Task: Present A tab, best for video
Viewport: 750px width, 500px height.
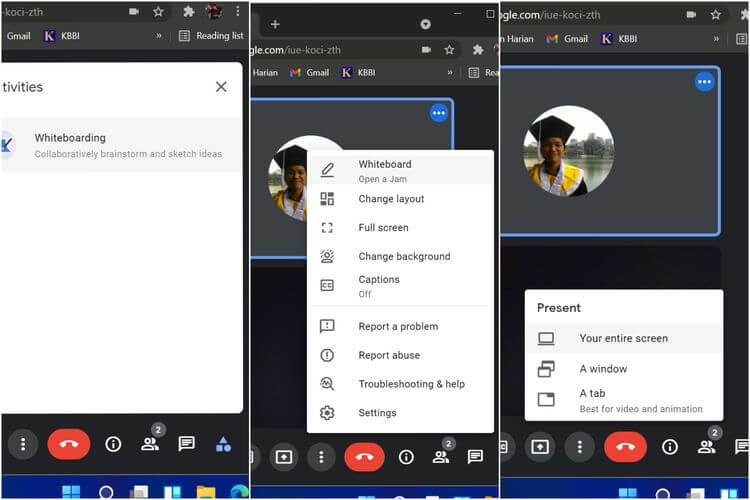Action: pos(624,400)
